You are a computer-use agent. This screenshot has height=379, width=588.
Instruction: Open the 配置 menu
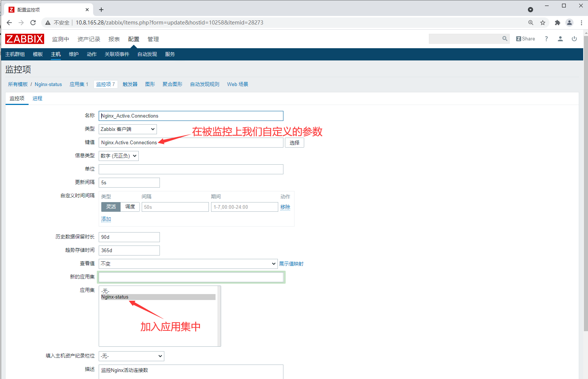point(134,39)
